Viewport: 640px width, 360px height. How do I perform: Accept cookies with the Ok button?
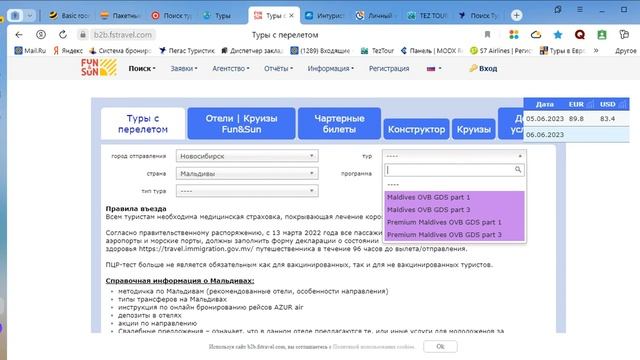pos(440,347)
